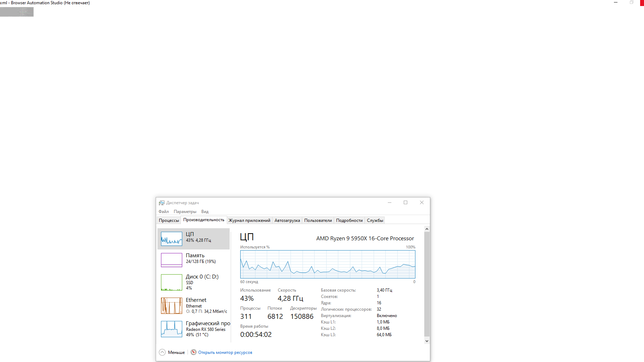Switch to the Подробности tab

(x=349, y=220)
